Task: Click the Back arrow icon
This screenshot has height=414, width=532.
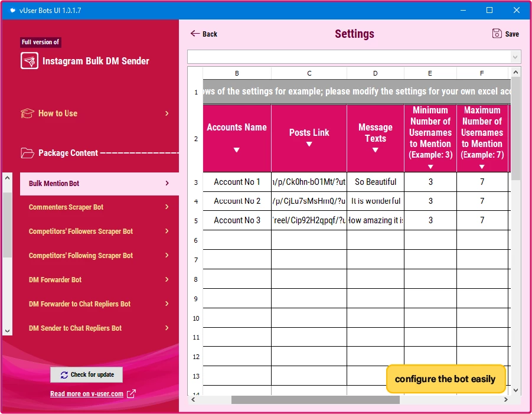Action: [x=195, y=33]
